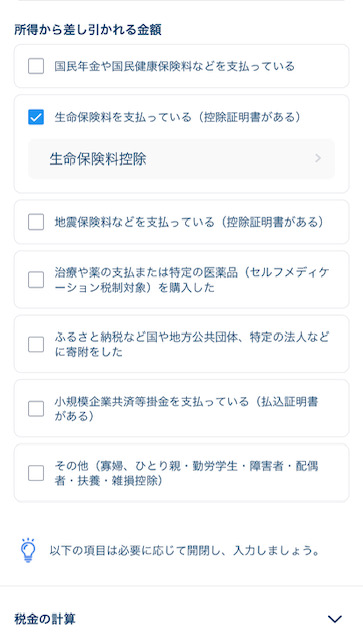Tap the セルフメディケーション税制対象 option text
Viewport: 363px width, 640px height.
(192, 280)
